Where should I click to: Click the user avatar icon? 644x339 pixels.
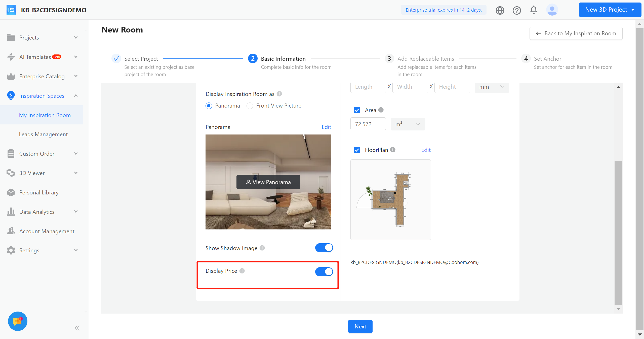point(552,10)
